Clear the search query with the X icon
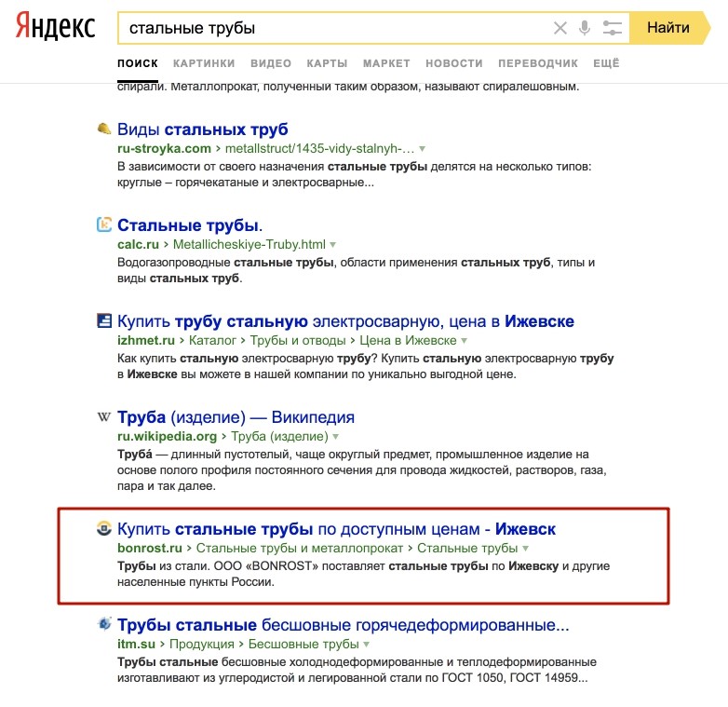Image resolution: width=728 pixels, height=707 pixels. click(560, 28)
